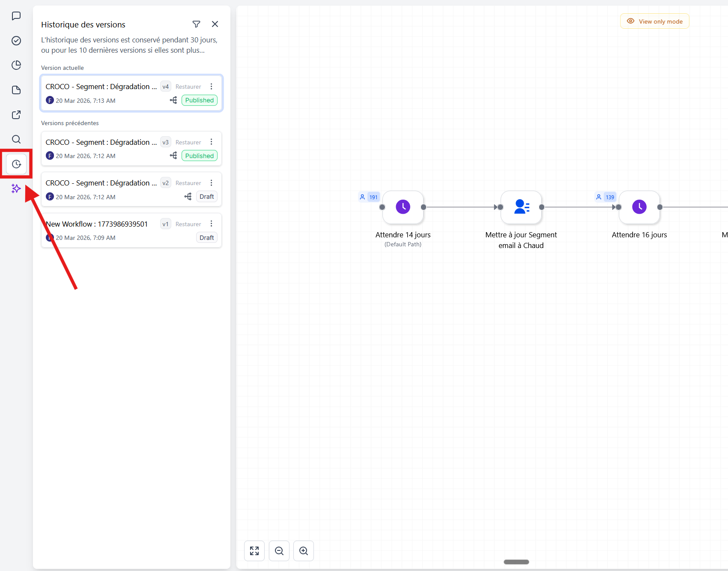Open the three-dot menu for v2

click(x=211, y=183)
